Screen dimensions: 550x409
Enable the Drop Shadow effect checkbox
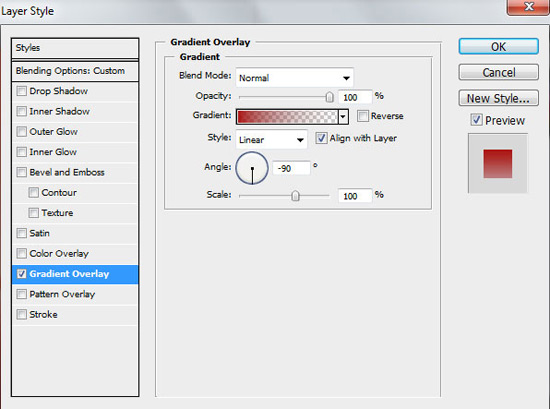pos(22,91)
